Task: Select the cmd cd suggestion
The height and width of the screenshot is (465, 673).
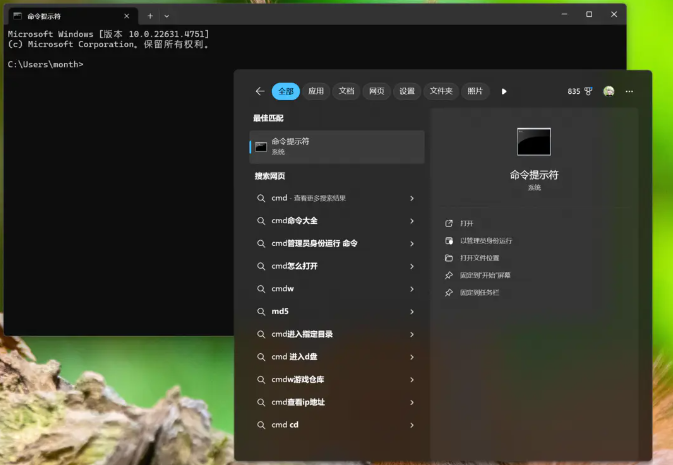Action: (x=337, y=425)
